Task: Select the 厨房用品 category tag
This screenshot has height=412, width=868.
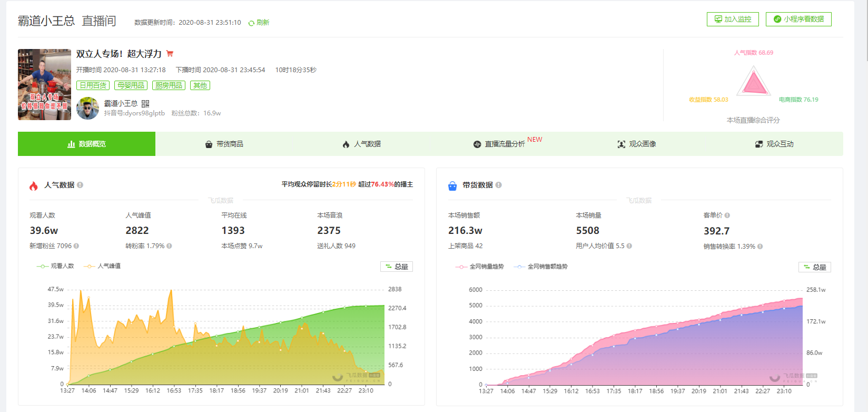Action: point(169,85)
